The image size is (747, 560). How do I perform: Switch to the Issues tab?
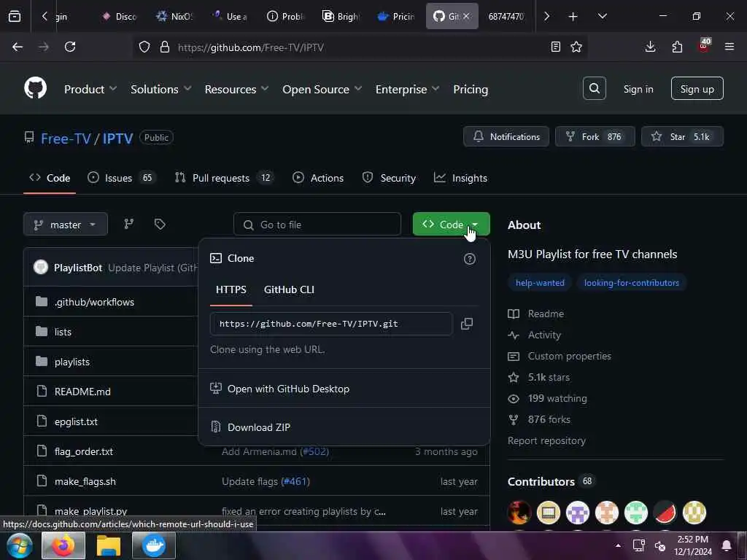(x=122, y=178)
